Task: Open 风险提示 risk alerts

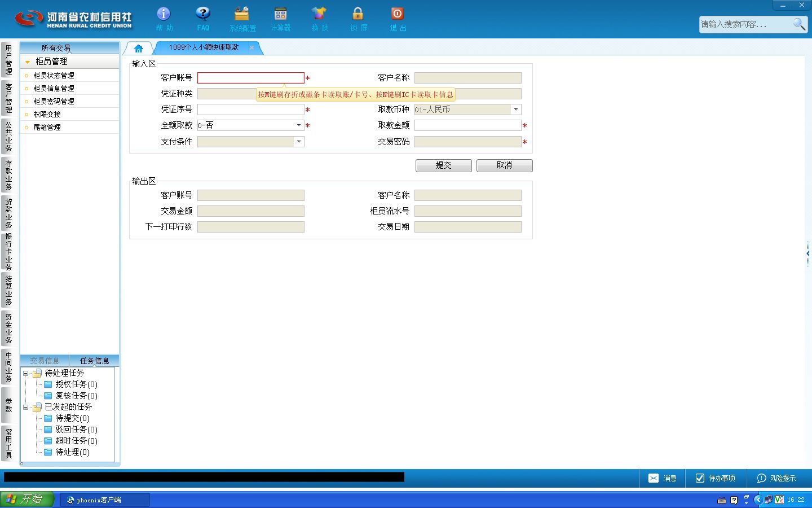Action: tap(776, 478)
